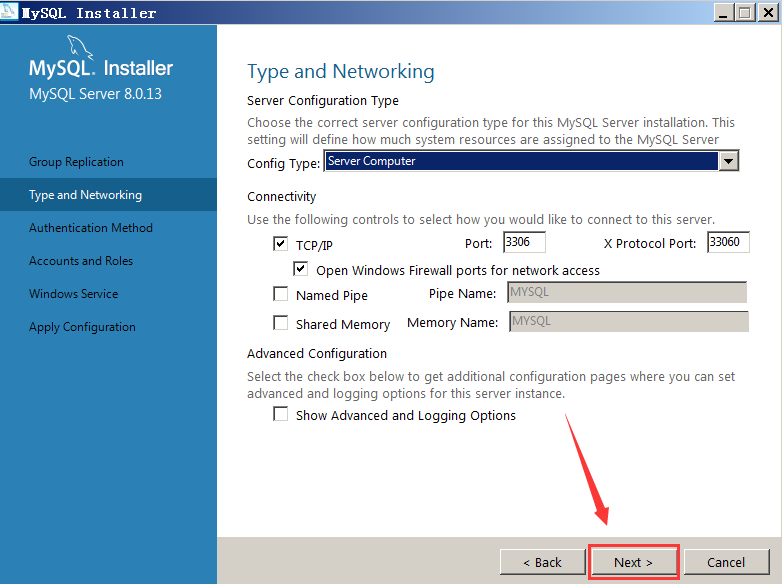This screenshot has height=584, width=782.
Task: Open the Config Type dropdown arrow
Action: (x=728, y=161)
